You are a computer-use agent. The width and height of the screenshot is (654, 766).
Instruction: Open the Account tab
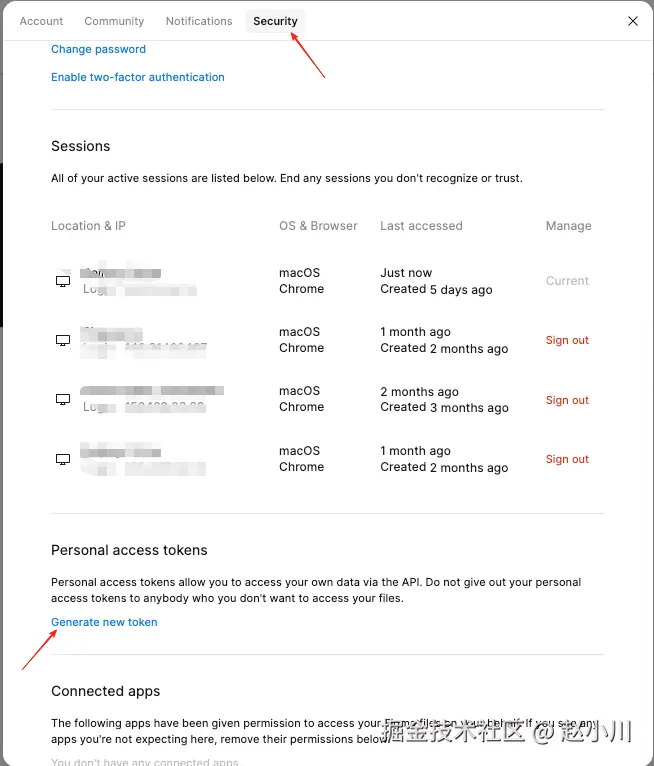tap(41, 21)
